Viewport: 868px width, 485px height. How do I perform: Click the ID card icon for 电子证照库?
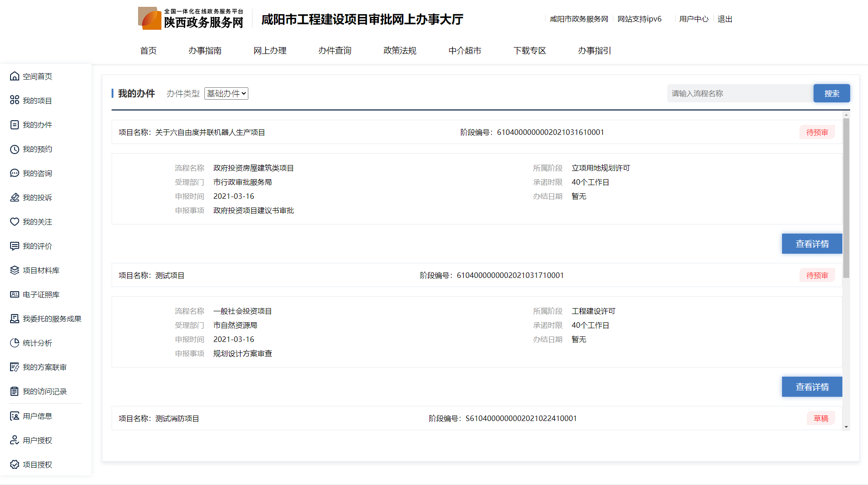[15, 294]
